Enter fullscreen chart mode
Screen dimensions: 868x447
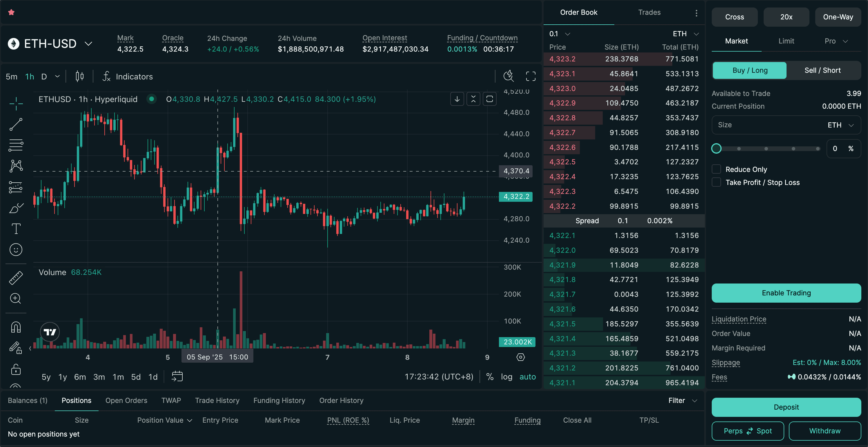point(530,77)
